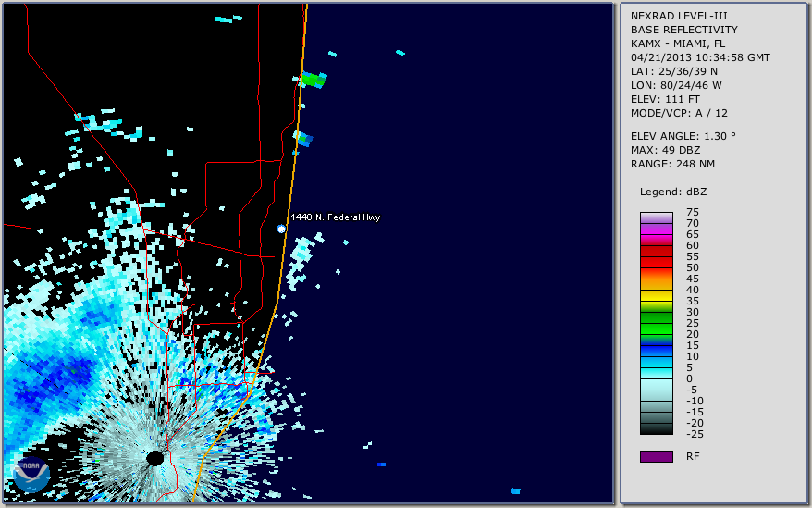Image resolution: width=812 pixels, height=508 pixels.
Task: Select the timestamp '04/21/2013 10:34:58 GMT'
Action: pyautogui.click(x=700, y=57)
